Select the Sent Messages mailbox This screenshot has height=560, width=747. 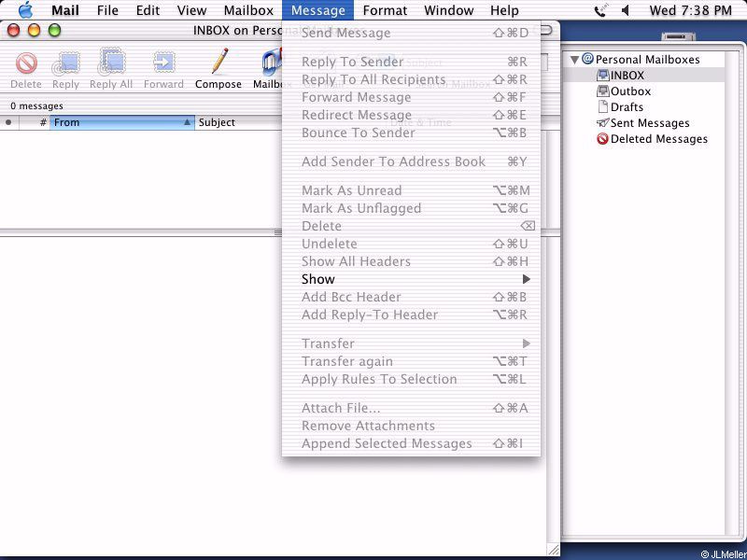pos(642,123)
